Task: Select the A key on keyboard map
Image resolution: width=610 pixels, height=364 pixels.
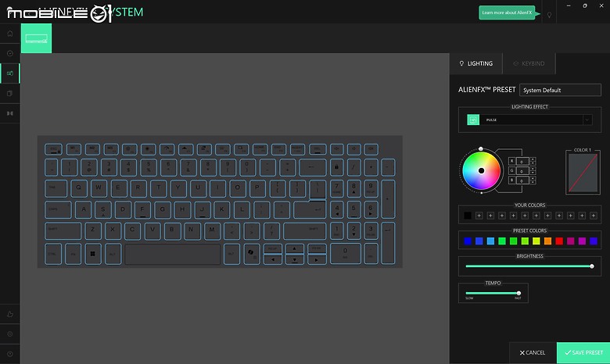Action: (83, 210)
